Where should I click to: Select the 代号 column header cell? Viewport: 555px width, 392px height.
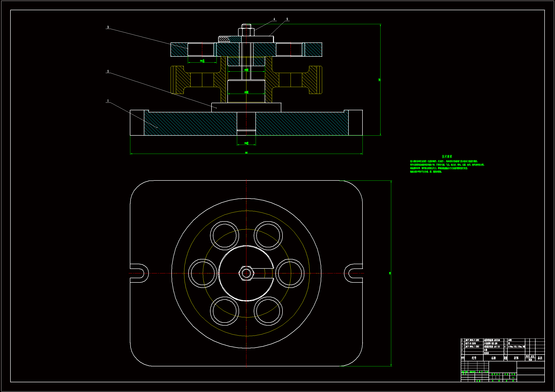tap(474, 358)
